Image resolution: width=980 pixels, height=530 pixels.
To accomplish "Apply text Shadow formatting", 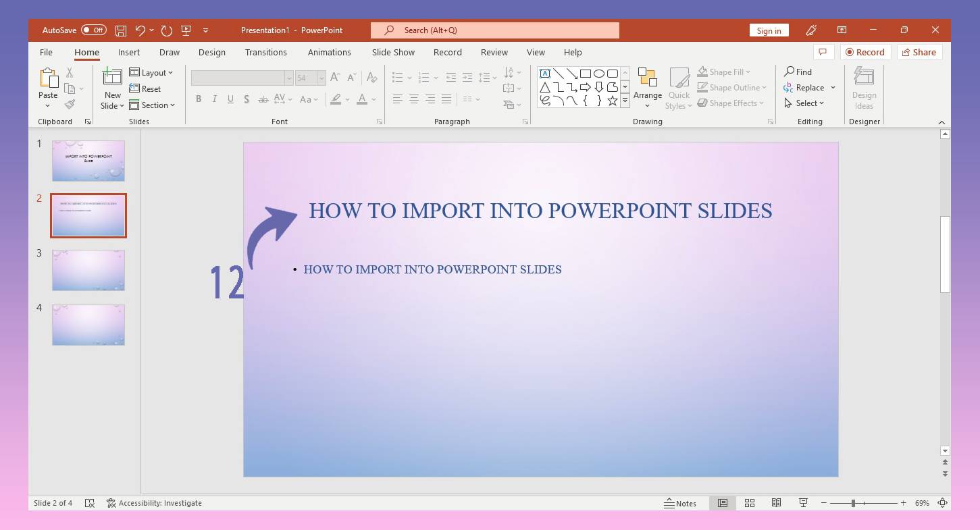I will click(247, 99).
